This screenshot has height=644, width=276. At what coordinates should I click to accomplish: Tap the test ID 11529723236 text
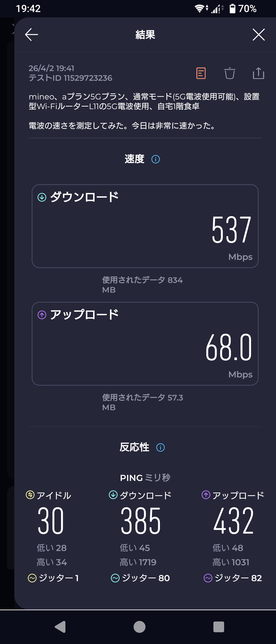[x=71, y=78]
